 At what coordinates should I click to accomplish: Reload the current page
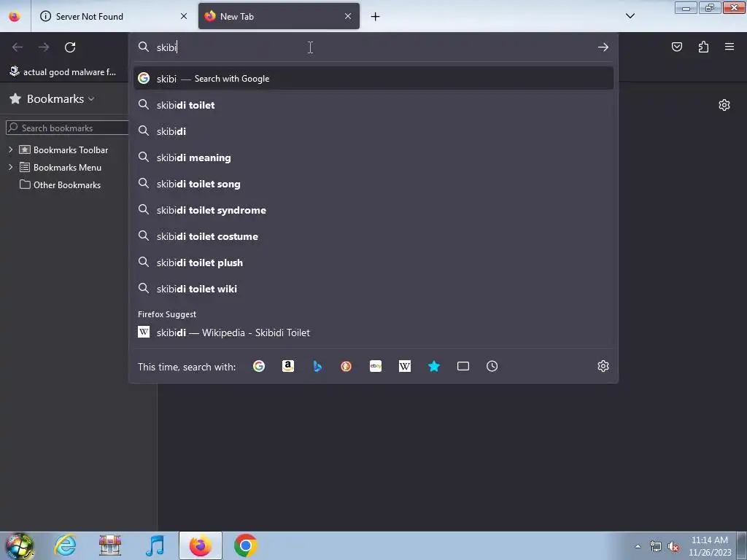pos(70,47)
